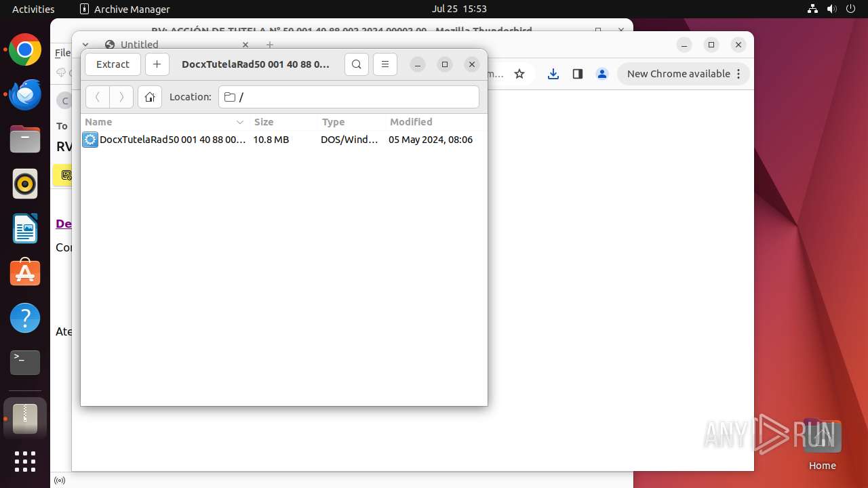Open LibreOffice Writer from dock
Viewport: 868px width, 488px height.
pyautogui.click(x=25, y=229)
